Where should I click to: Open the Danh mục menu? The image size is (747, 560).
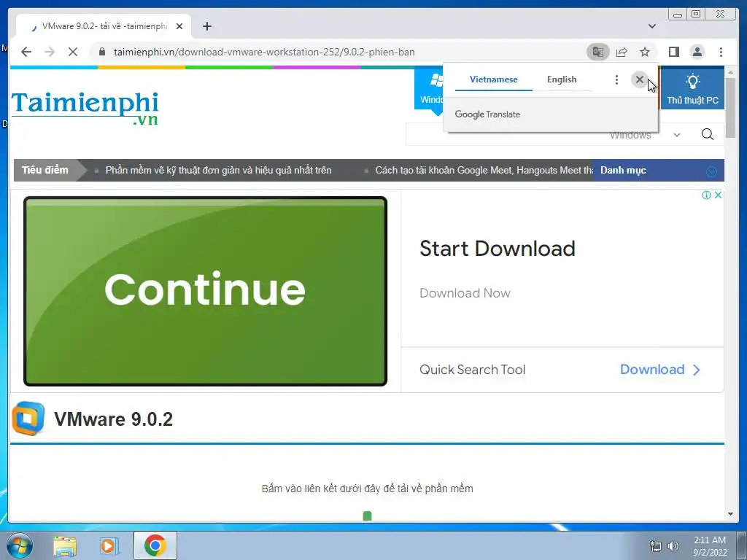623,171
